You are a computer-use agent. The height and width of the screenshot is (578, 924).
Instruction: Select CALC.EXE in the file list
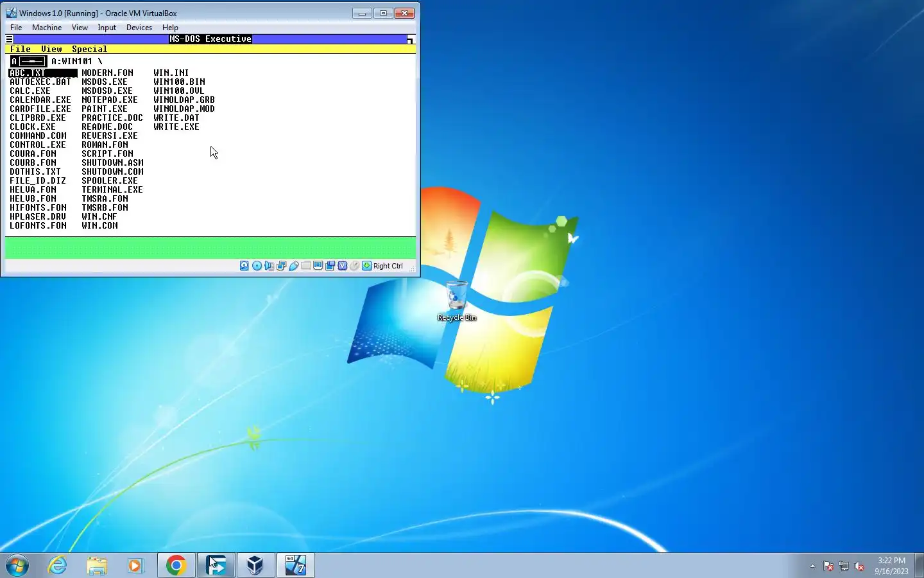tap(30, 91)
